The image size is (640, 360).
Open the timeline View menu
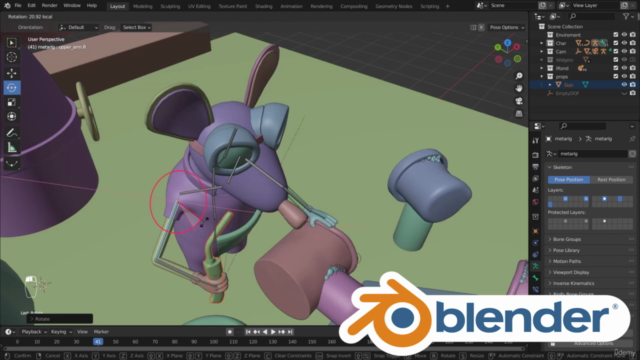82,332
